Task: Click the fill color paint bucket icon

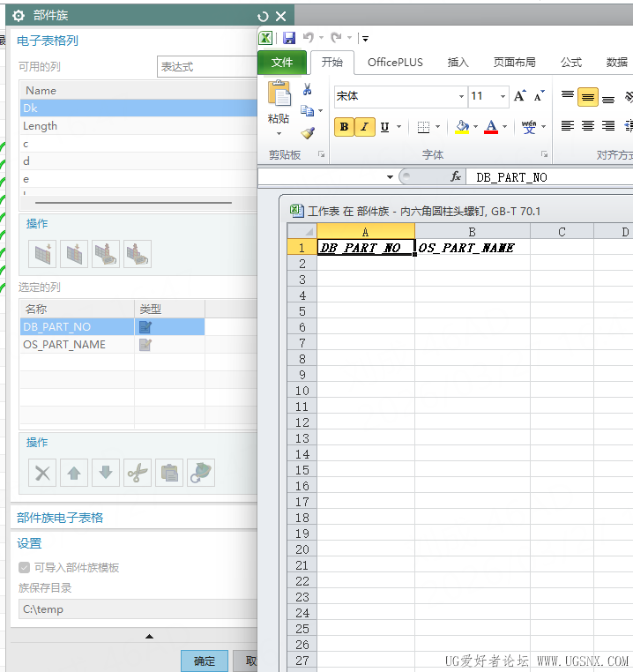Action: click(462, 127)
